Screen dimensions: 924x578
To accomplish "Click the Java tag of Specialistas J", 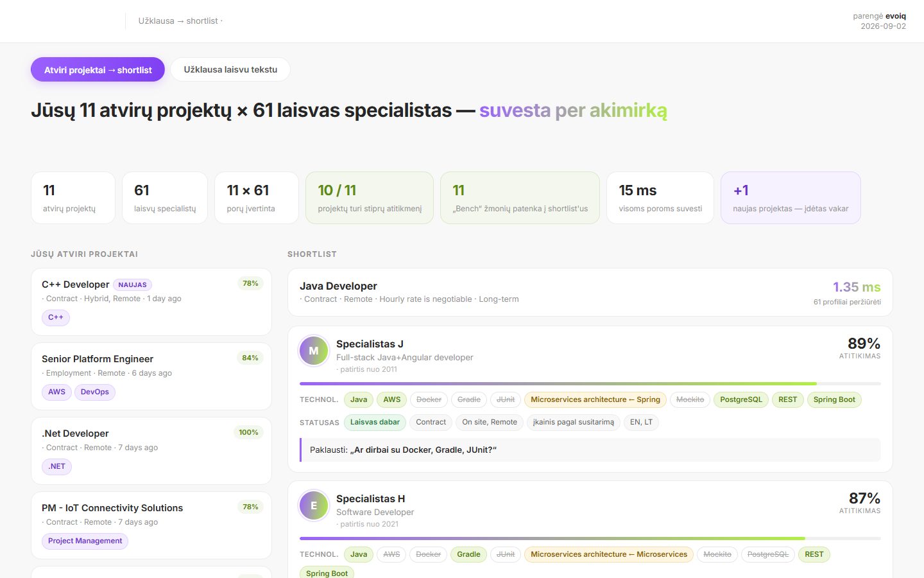I will click(x=359, y=399).
